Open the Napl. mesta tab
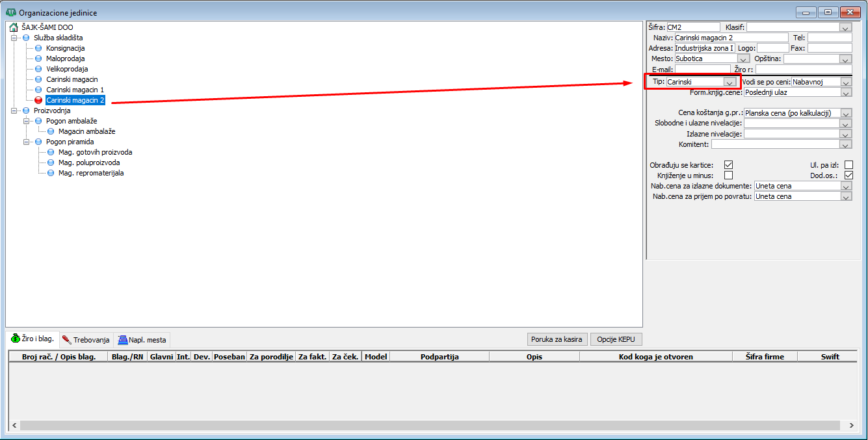The image size is (868, 440). pos(142,339)
